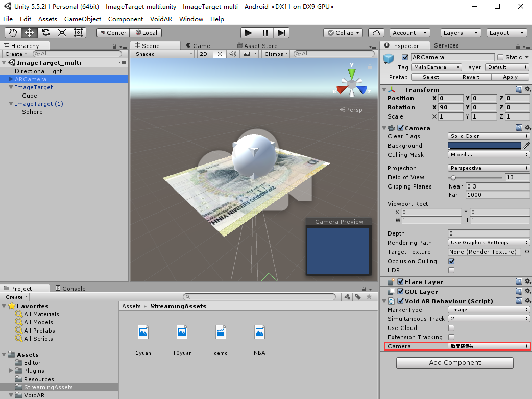Screen dimensions: 532x399
Task: Disable the Flare Layer checkbox
Action: click(x=401, y=282)
